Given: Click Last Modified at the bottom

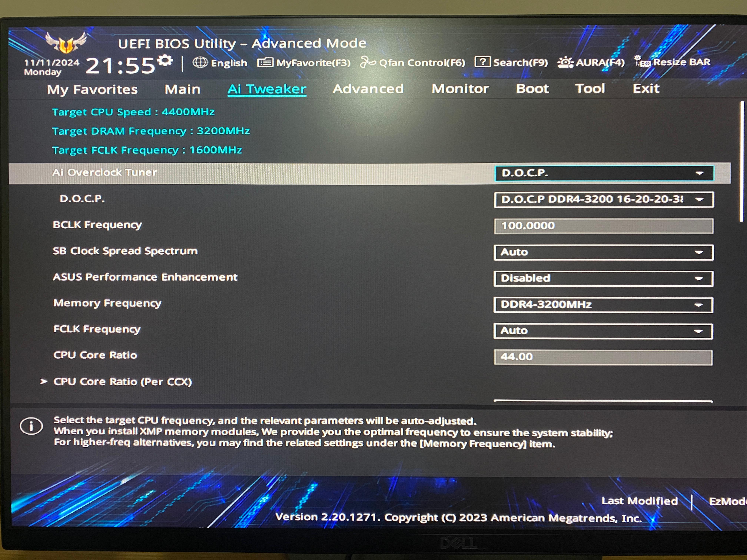Looking at the screenshot, I should (640, 501).
